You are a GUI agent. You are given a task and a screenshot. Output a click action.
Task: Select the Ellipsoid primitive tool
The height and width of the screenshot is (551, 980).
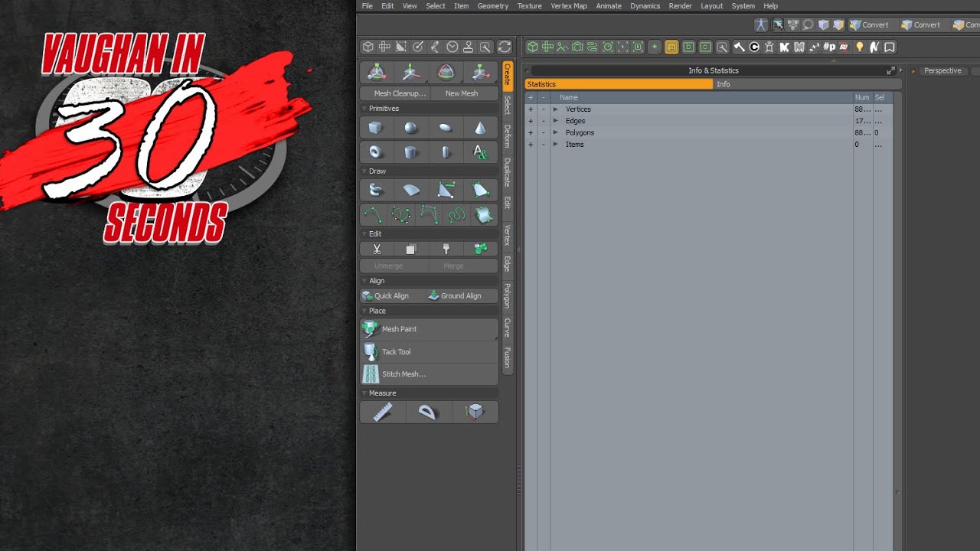point(446,128)
